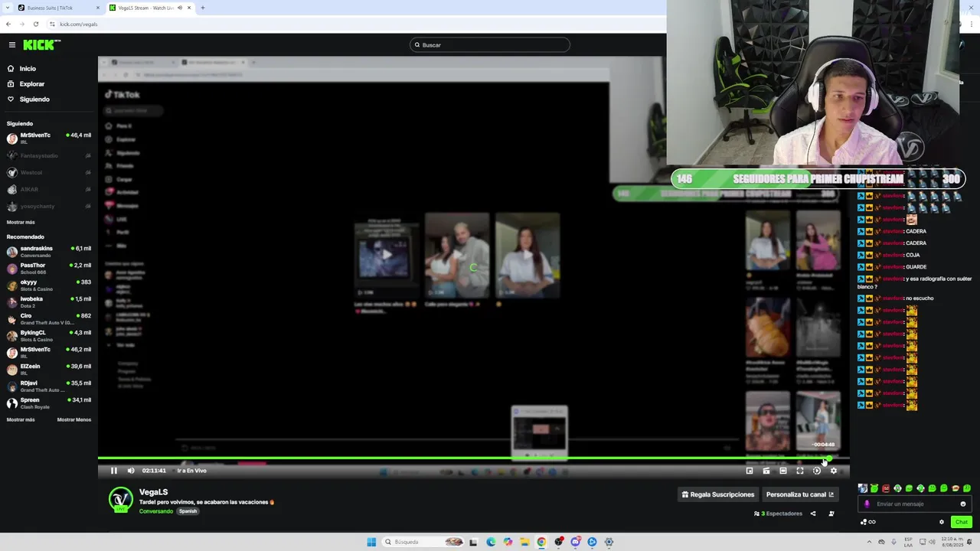
Task: Collapse list with 'Mostrar Menos'
Action: pos(74,419)
